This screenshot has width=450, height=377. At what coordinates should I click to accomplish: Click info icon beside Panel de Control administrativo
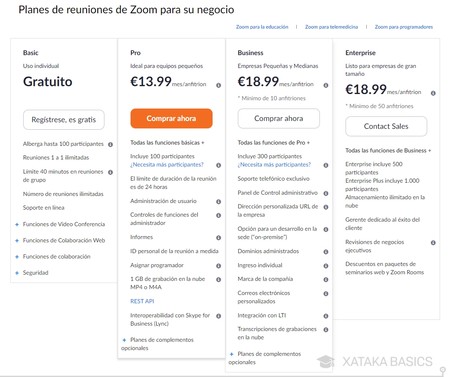click(326, 193)
